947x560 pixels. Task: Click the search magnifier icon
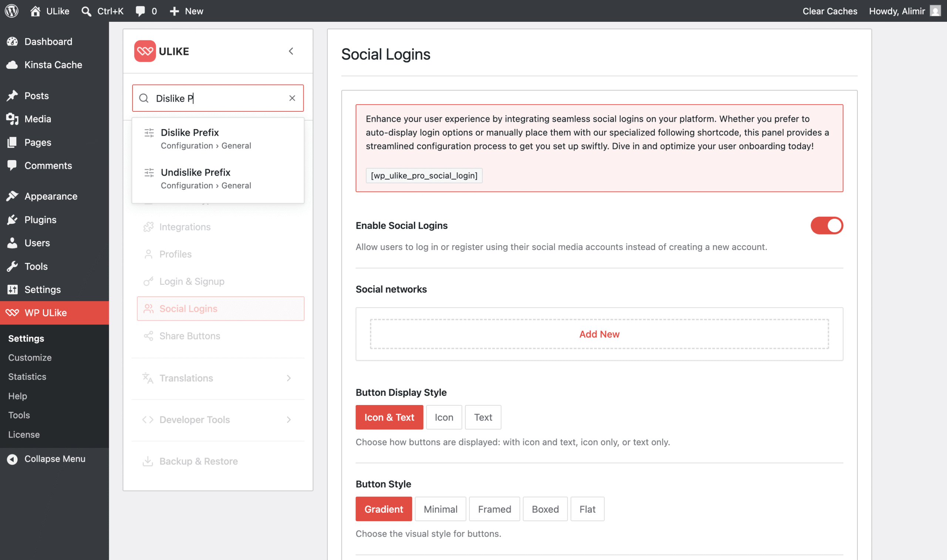click(144, 98)
